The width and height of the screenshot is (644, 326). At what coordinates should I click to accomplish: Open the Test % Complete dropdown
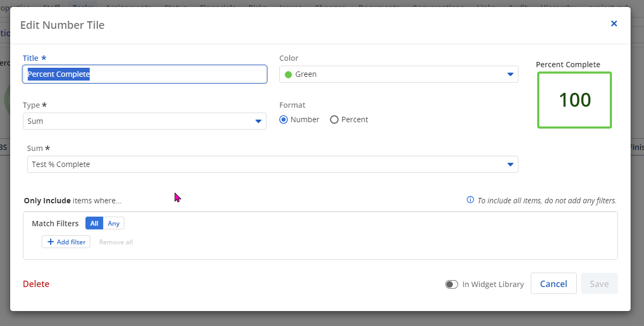[x=272, y=164]
